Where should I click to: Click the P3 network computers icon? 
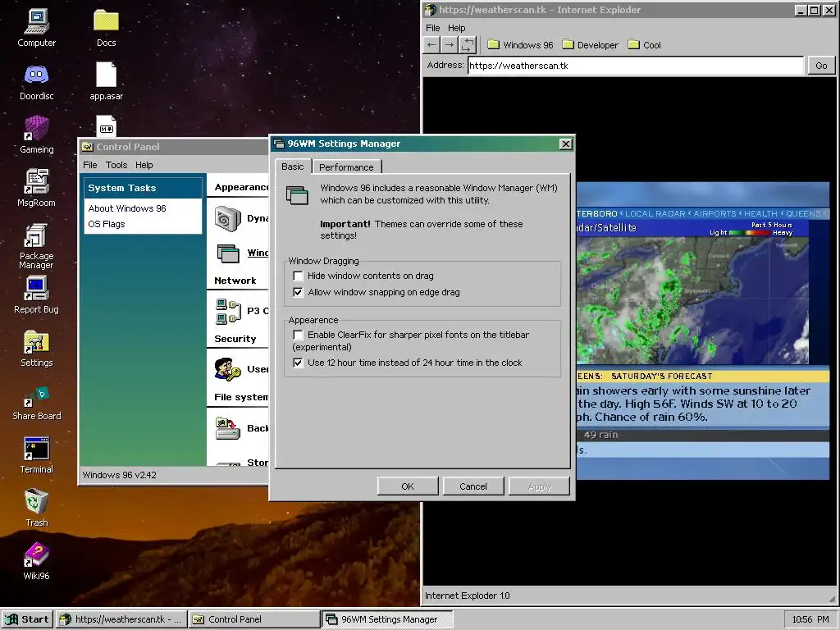(228, 311)
